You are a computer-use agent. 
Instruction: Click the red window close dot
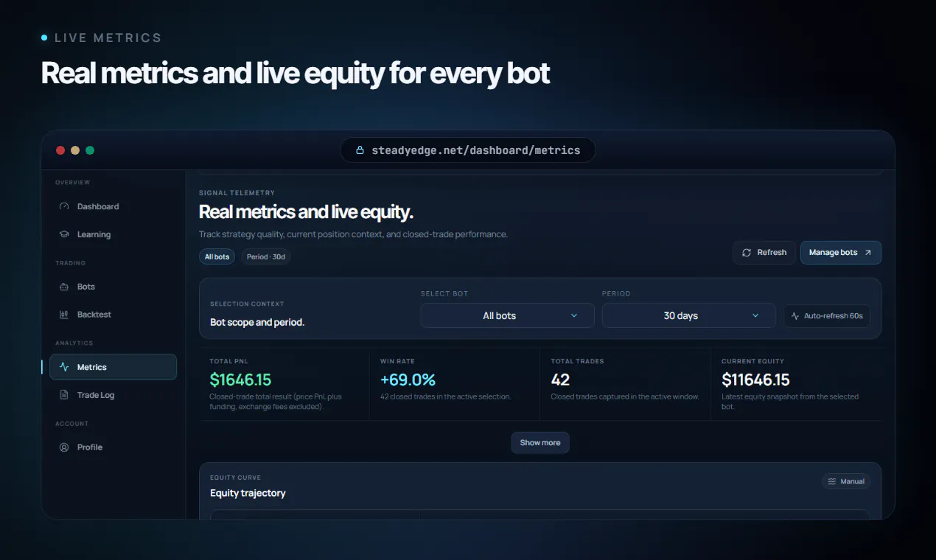click(60, 150)
